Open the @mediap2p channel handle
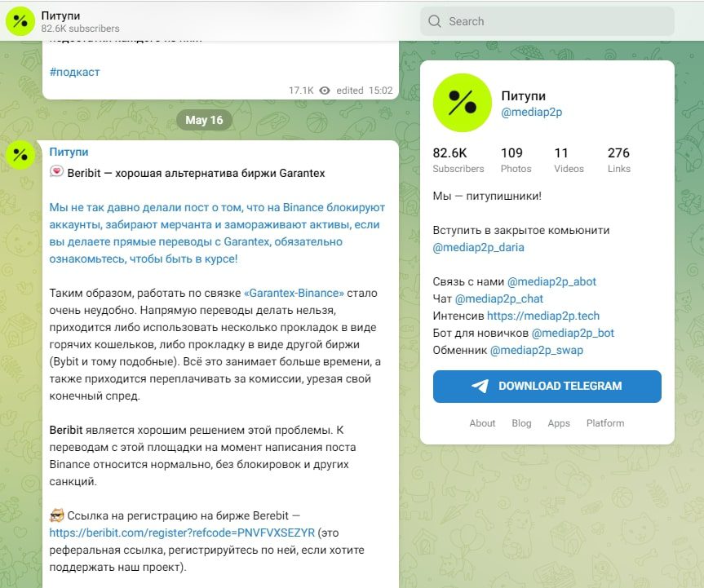 click(531, 112)
